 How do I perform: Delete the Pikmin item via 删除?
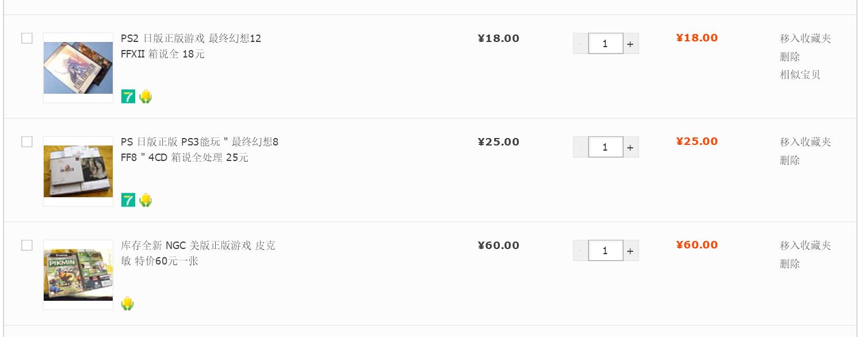[790, 264]
